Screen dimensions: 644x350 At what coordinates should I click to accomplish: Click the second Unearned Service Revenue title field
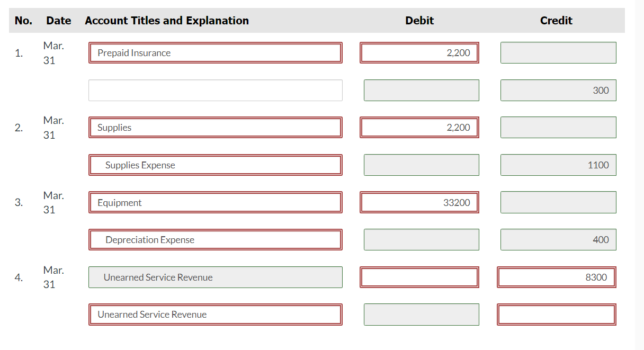pos(214,314)
